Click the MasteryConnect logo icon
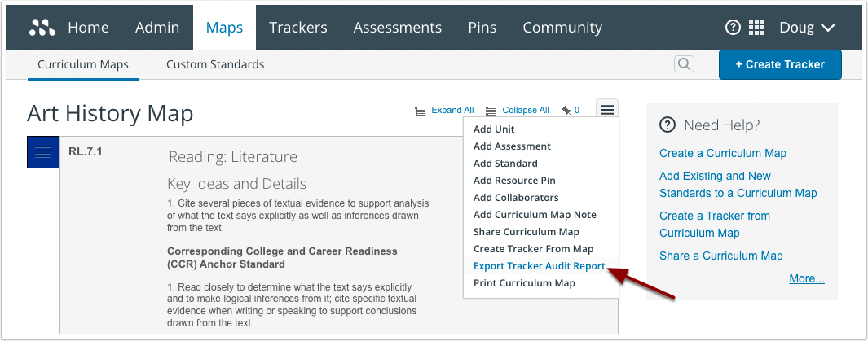Viewport: 868px width, 341px height. point(42,28)
